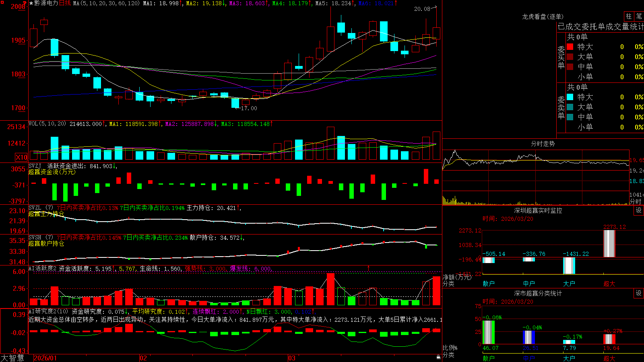Click the SVZL (7) indicator label

click(41, 208)
